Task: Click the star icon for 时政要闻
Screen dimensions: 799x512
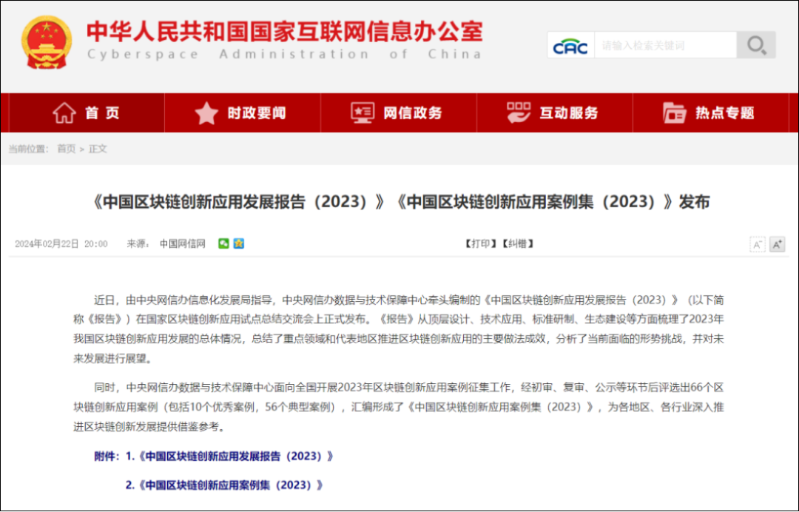Action: click(206, 113)
